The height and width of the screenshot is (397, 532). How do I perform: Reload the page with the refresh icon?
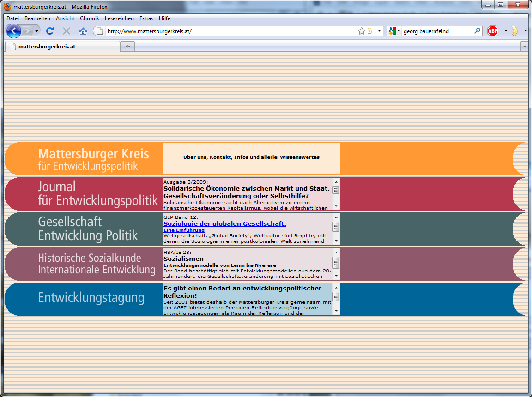(x=50, y=31)
